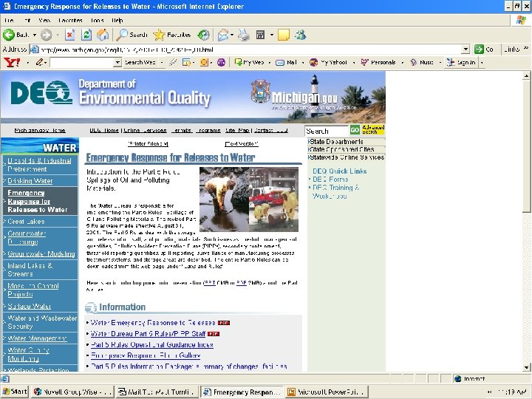The width and height of the screenshot is (532, 399).
Task: Open the Back button history dropdown arrow
Action: click(x=34, y=35)
